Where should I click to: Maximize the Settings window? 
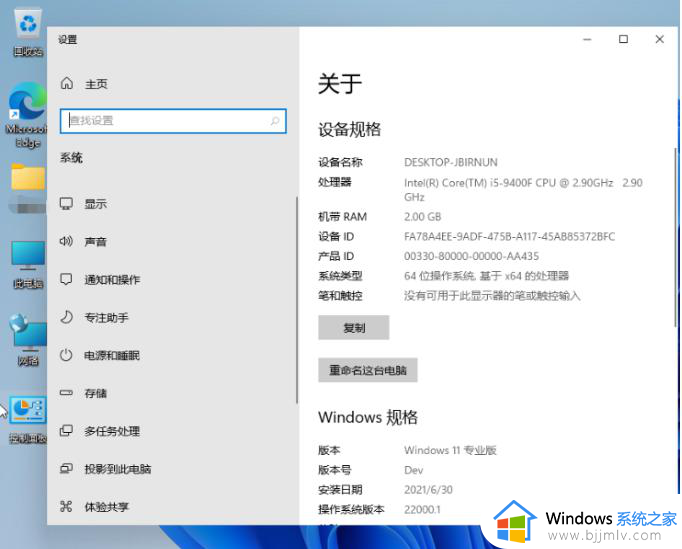pyautogui.click(x=623, y=39)
